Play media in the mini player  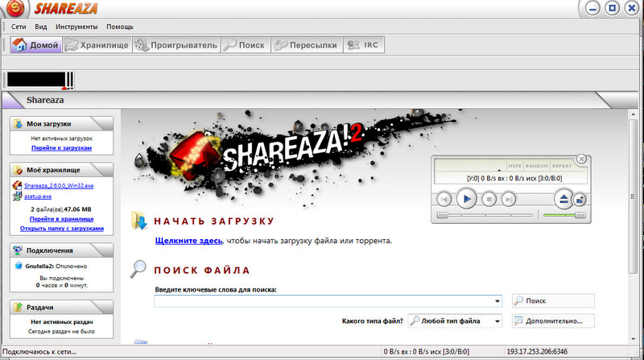pos(467,199)
